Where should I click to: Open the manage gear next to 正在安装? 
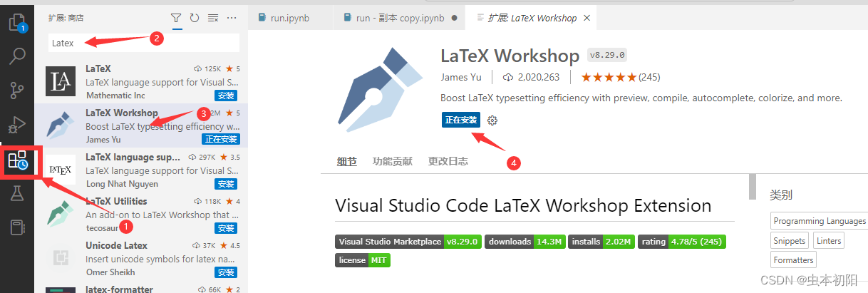tap(492, 120)
